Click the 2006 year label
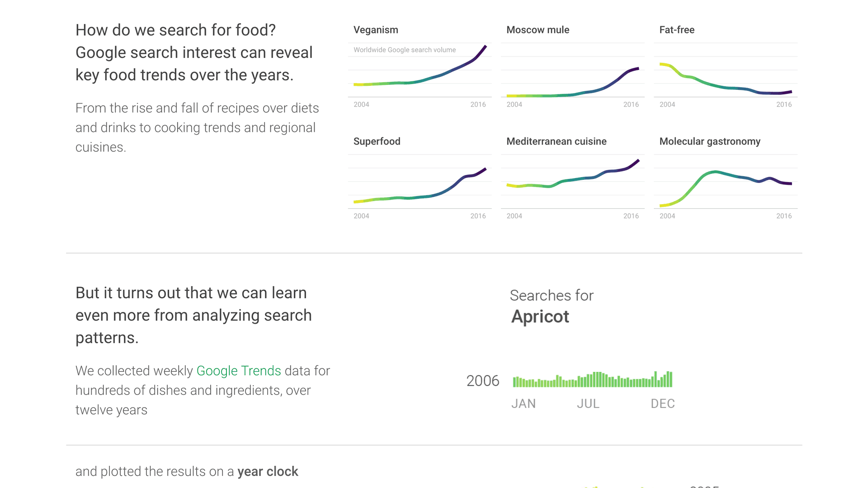 (482, 381)
